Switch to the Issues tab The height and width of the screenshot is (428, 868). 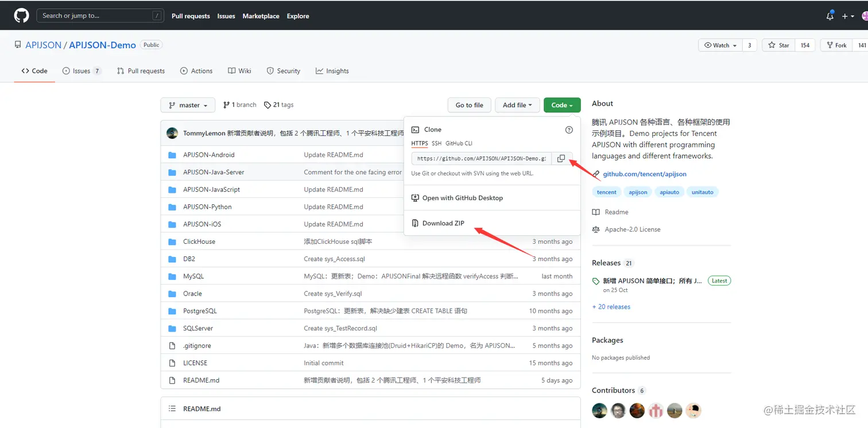click(82, 71)
